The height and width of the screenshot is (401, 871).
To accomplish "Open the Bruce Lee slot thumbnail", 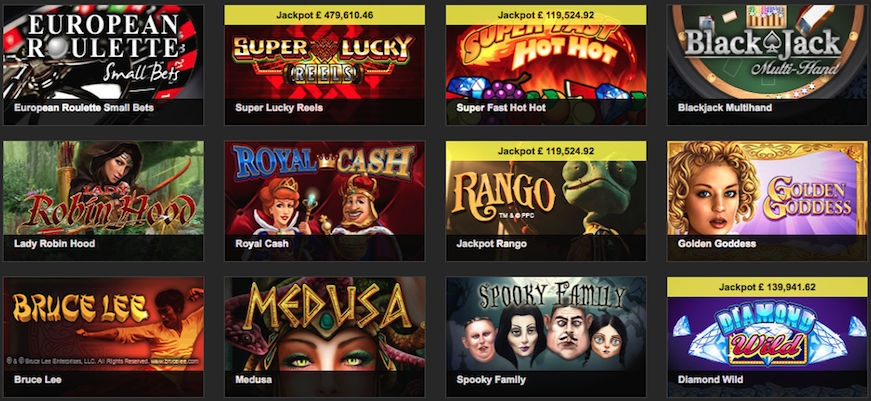I will [103, 324].
